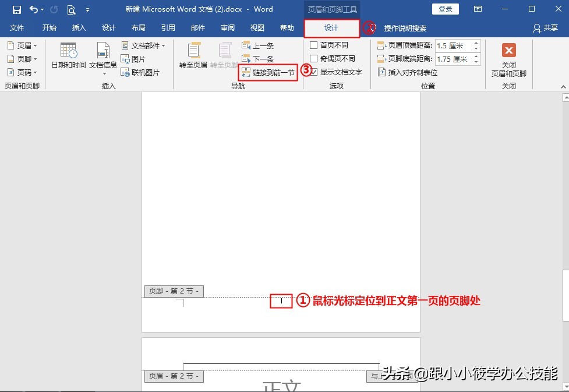Open the 页脚 (Footer) dropdown
The width and height of the screenshot is (569, 392).
tap(22, 58)
